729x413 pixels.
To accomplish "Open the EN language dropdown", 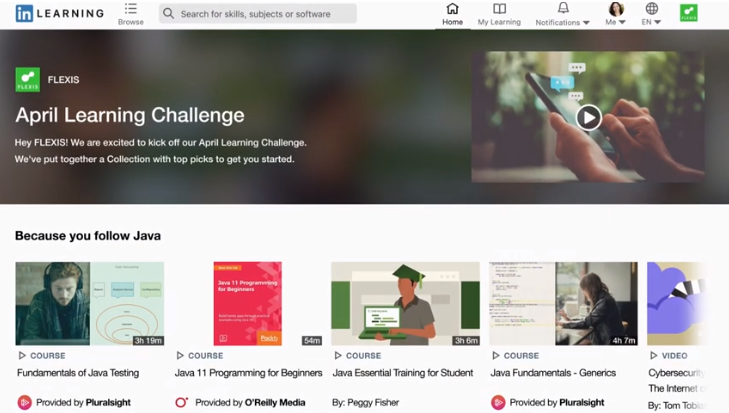I will click(x=651, y=22).
